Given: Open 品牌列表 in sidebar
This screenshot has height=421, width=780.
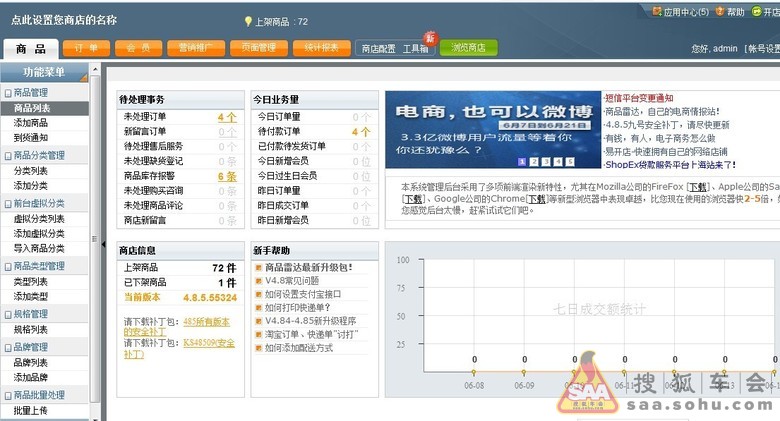Looking at the screenshot, I should 31,363.
